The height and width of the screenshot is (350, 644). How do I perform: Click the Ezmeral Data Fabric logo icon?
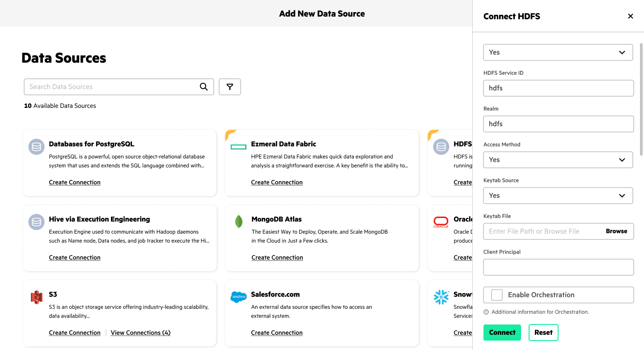(x=239, y=147)
